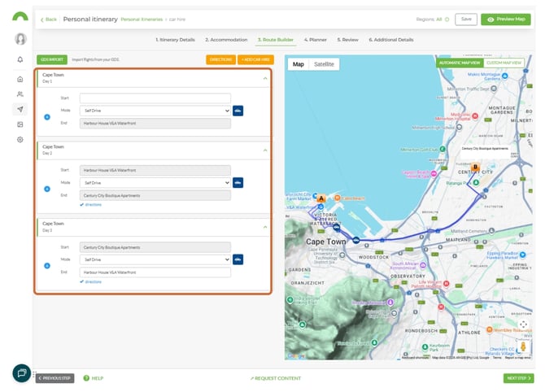The image size is (545, 392).
Task: Click the Add Car Hire button
Action: (255, 59)
